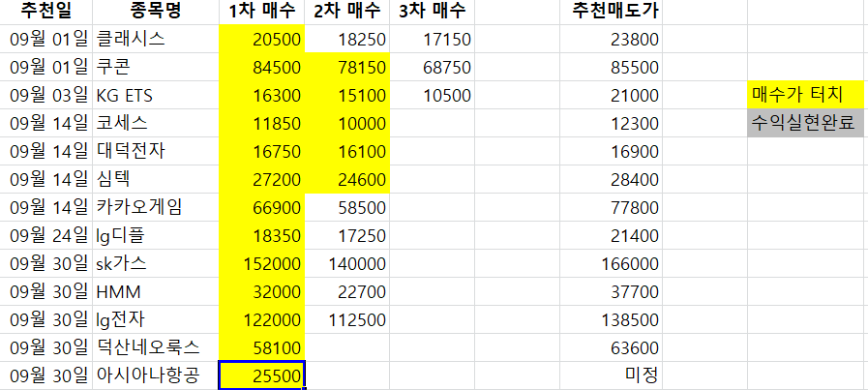Click the 아시아나항공 stock name cell

156,375
